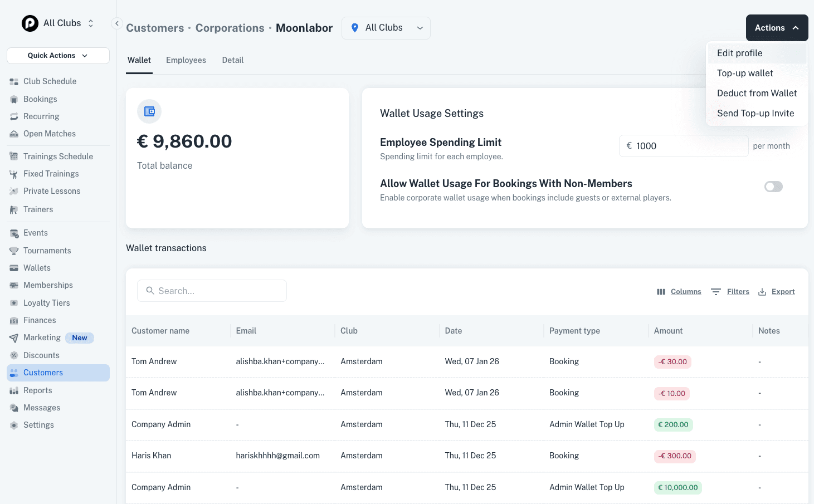Click the € 10,000.00 amount badge
The height and width of the screenshot is (504, 814).
point(677,488)
